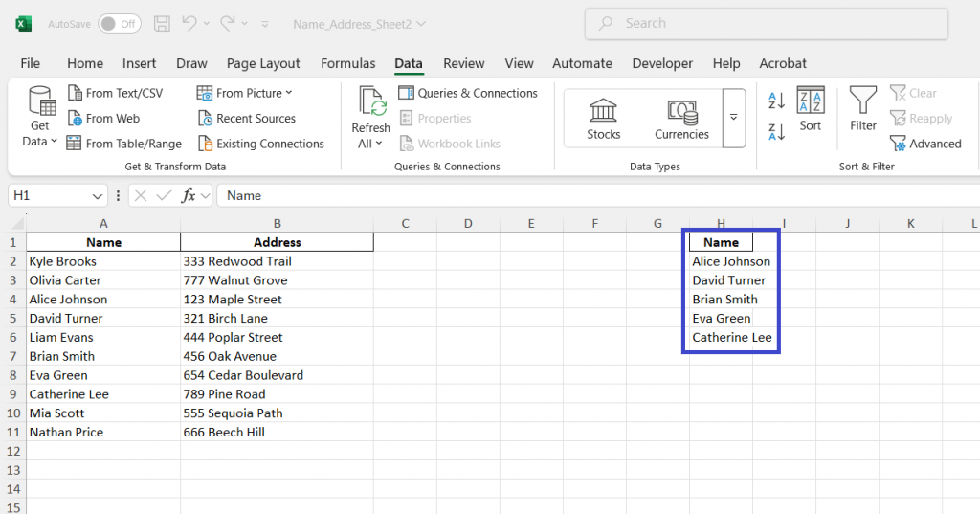Open the Help tab

(726, 63)
